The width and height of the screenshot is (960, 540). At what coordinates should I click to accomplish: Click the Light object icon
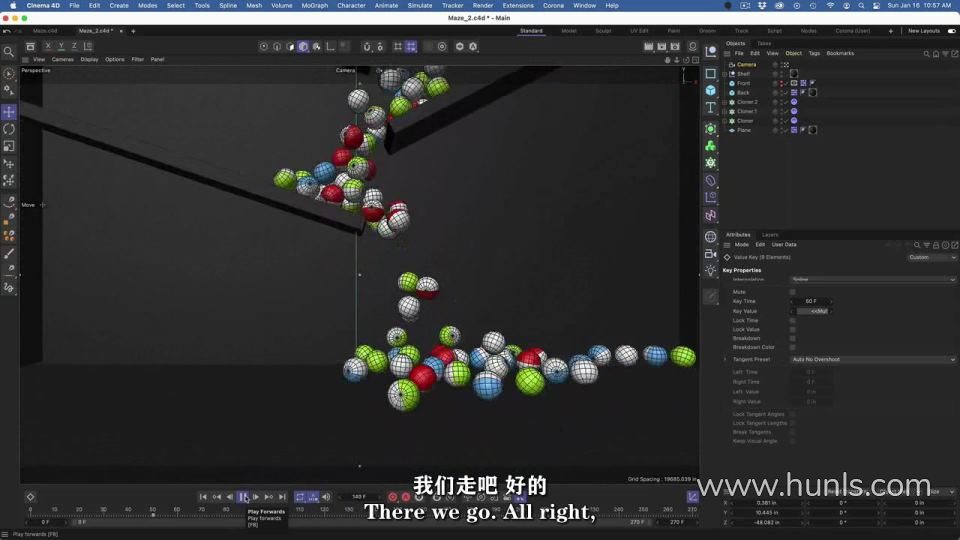710,271
